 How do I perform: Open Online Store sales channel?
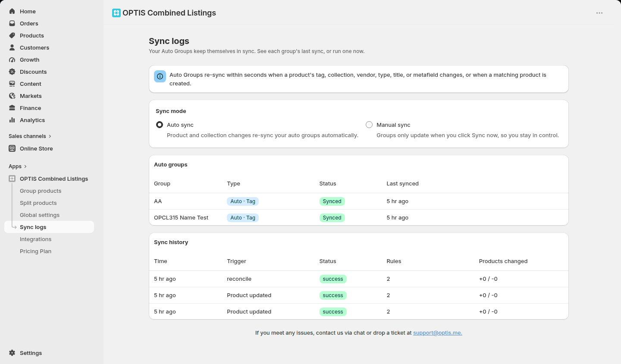pyautogui.click(x=36, y=148)
